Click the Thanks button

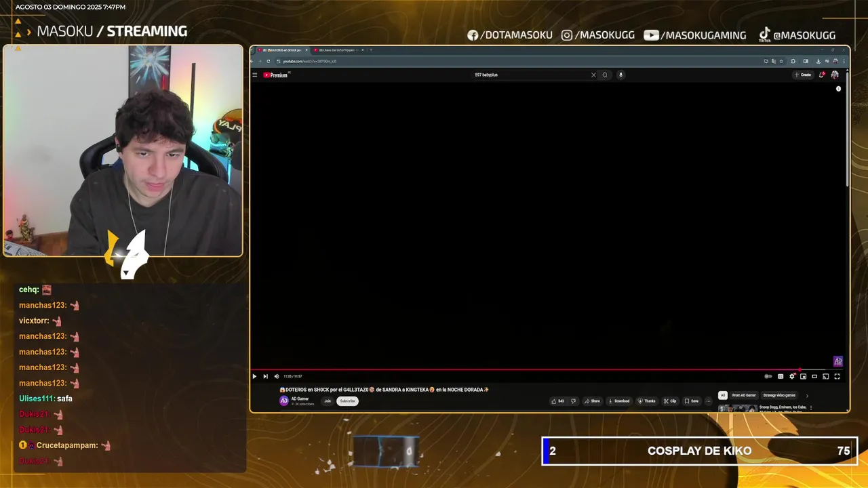[x=647, y=401]
